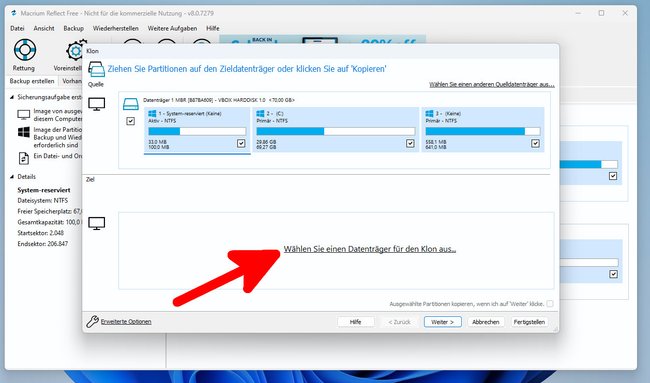Click the Windows logo on partition 2 (C:)
This screenshot has height=383, width=650.
(260, 113)
